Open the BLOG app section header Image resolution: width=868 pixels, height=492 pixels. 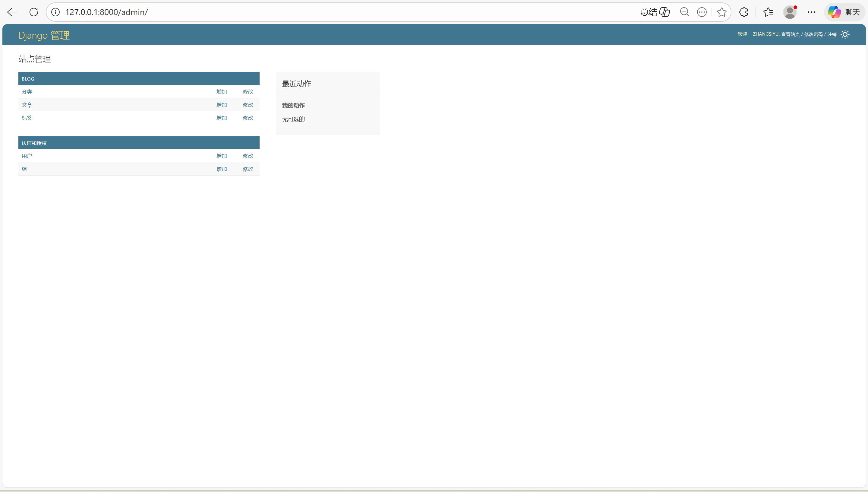(x=28, y=79)
